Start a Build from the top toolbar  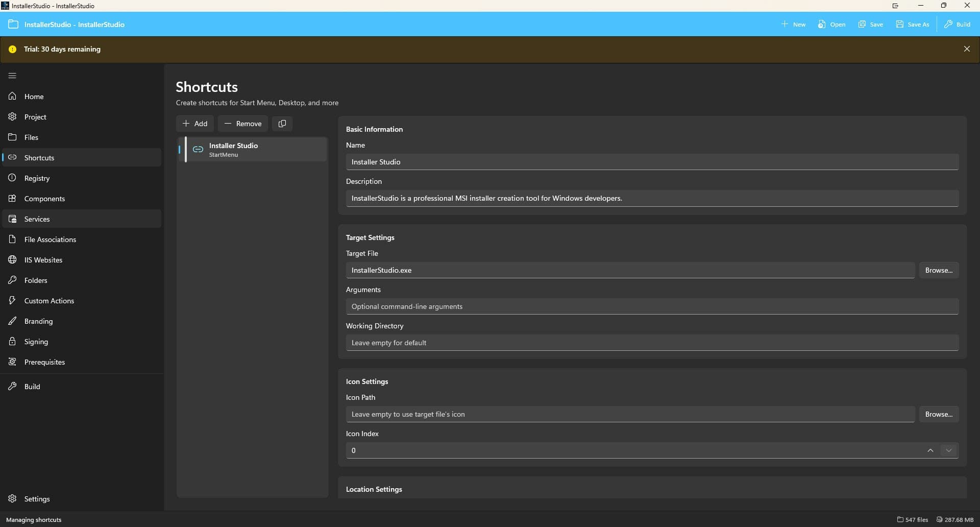tap(957, 24)
